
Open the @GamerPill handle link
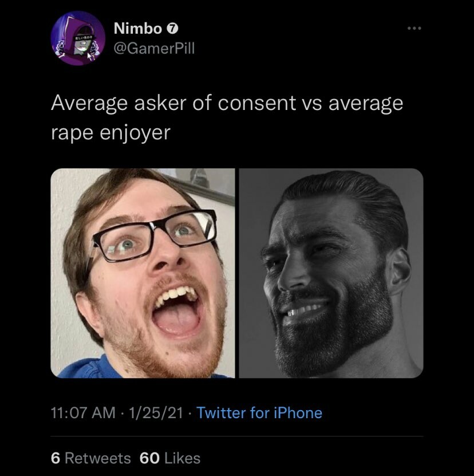click(154, 48)
